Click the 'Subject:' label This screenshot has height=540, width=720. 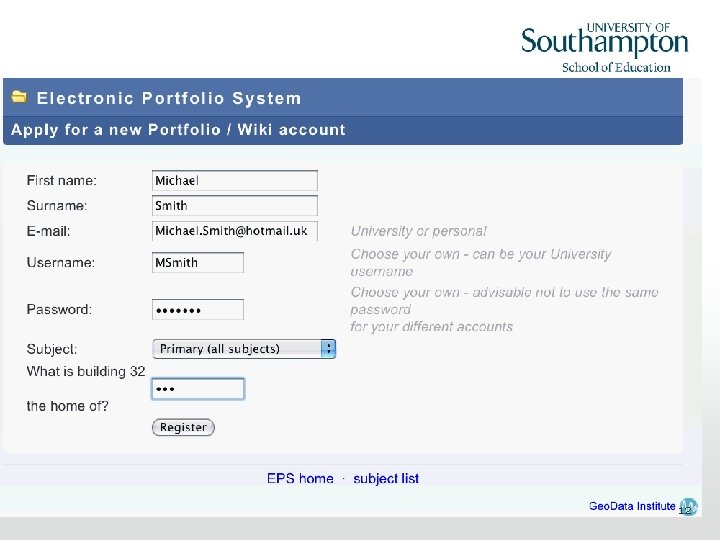click(x=52, y=349)
